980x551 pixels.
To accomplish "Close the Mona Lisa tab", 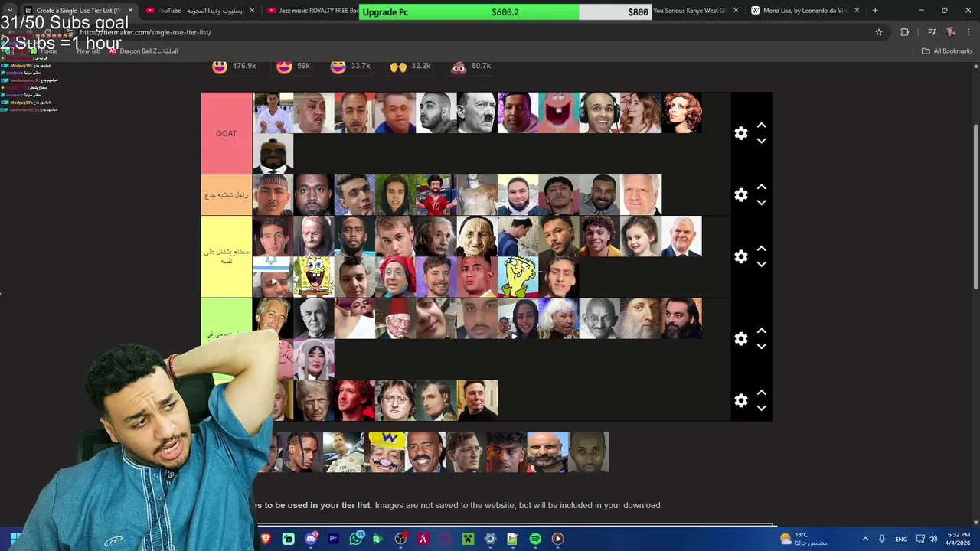I will coord(857,11).
